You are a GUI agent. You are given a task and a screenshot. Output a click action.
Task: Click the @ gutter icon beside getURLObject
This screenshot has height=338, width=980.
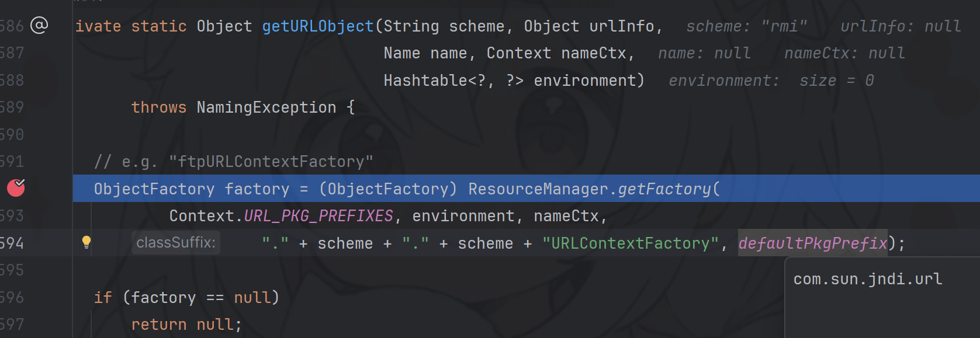pos(39,25)
